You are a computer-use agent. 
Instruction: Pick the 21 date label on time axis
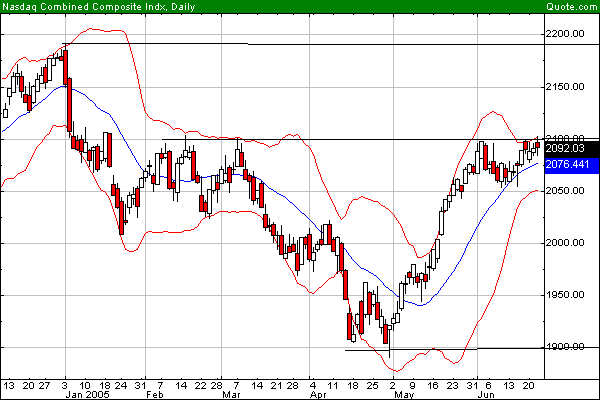click(x=276, y=385)
